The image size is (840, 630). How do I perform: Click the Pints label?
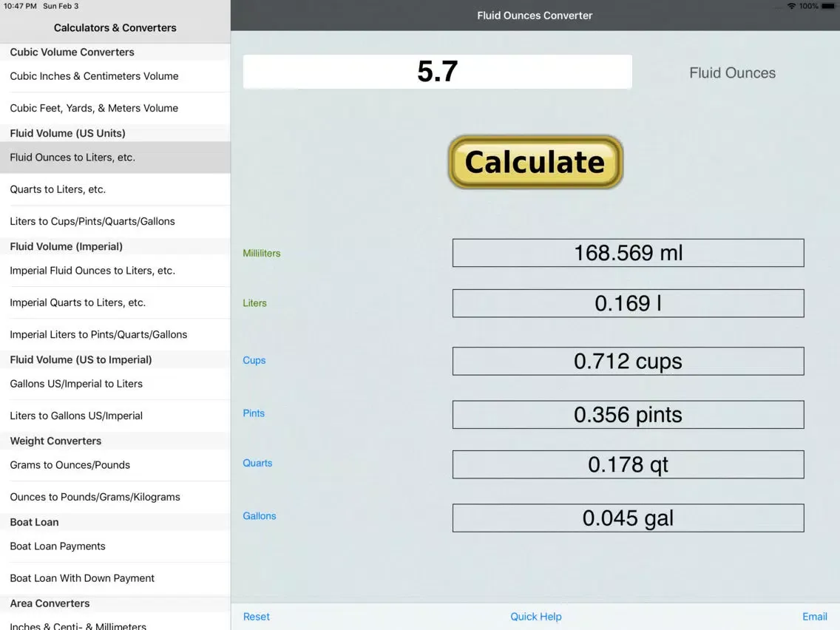click(x=254, y=413)
